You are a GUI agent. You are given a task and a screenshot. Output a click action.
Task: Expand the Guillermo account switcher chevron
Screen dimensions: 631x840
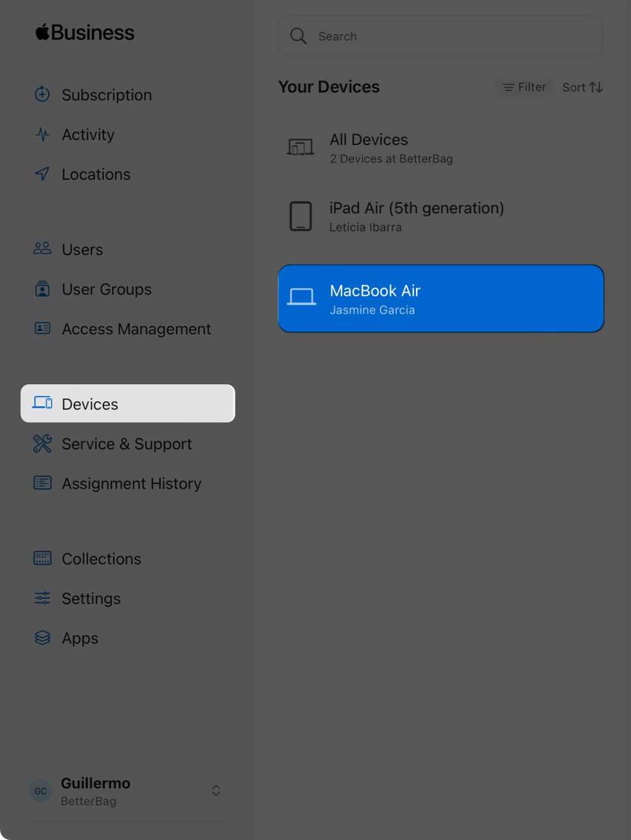point(216,790)
